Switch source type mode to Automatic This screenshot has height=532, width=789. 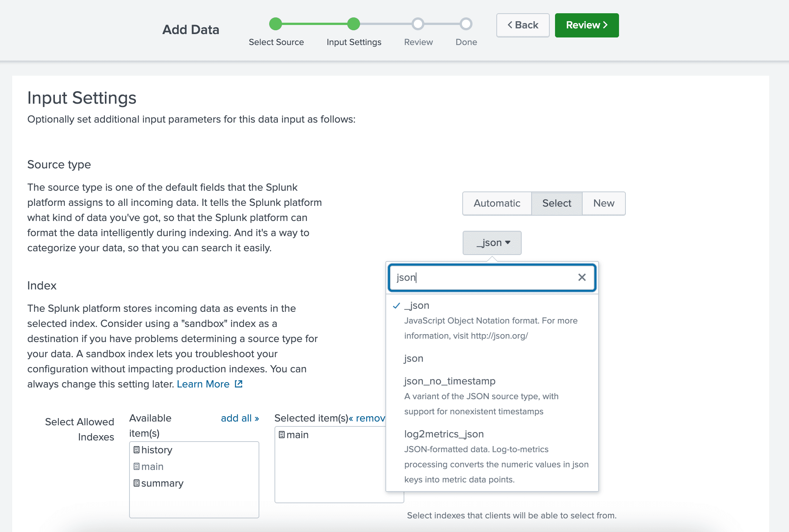click(497, 203)
